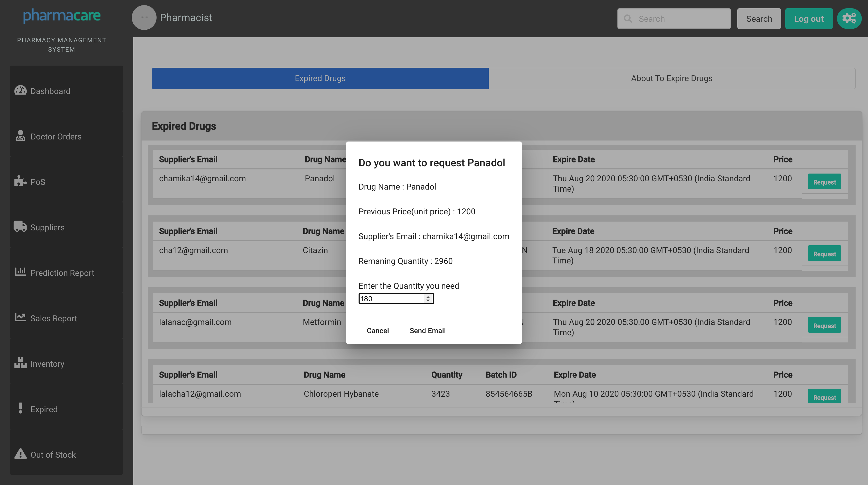The height and width of the screenshot is (485, 868).
Task: Increment quantity using the stepper up arrow
Action: point(428,297)
